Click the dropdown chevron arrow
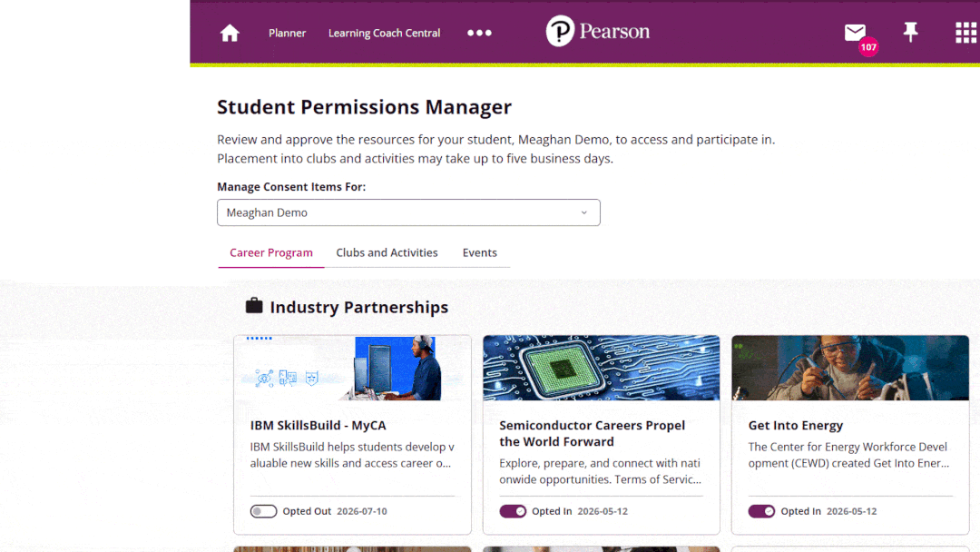Viewport: 980px width, 552px height. point(583,212)
